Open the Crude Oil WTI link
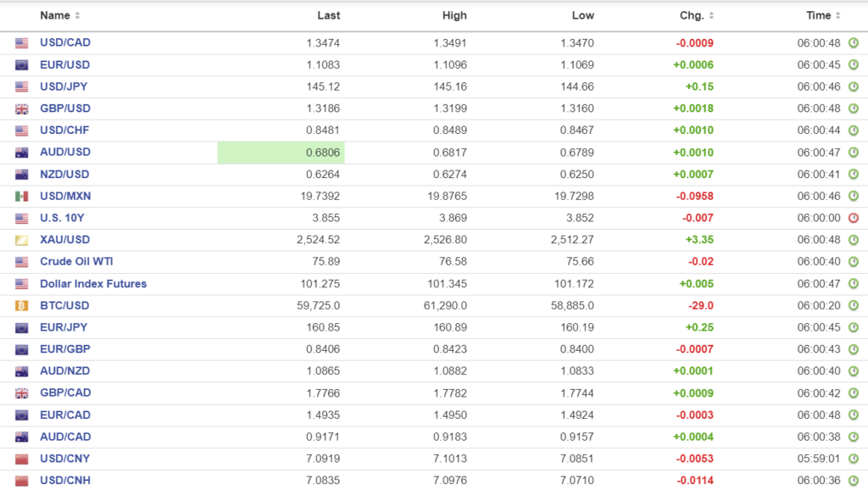 click(76, 262)
